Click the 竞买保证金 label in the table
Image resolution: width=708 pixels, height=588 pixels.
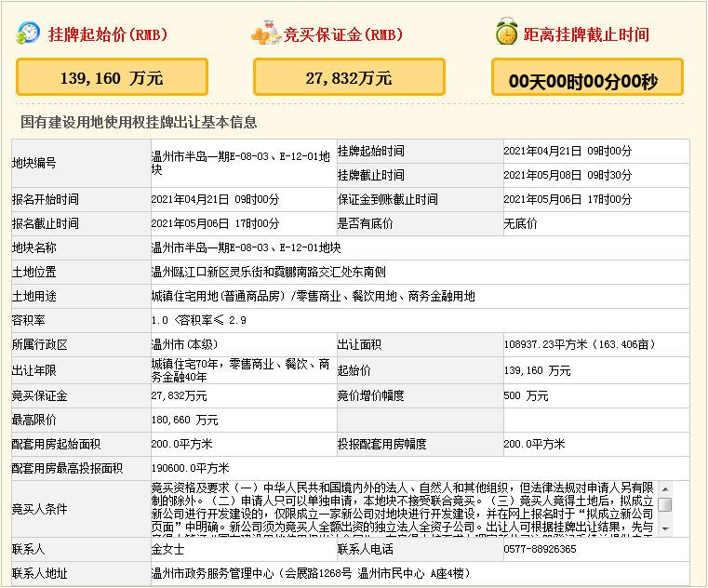[40, 395]
